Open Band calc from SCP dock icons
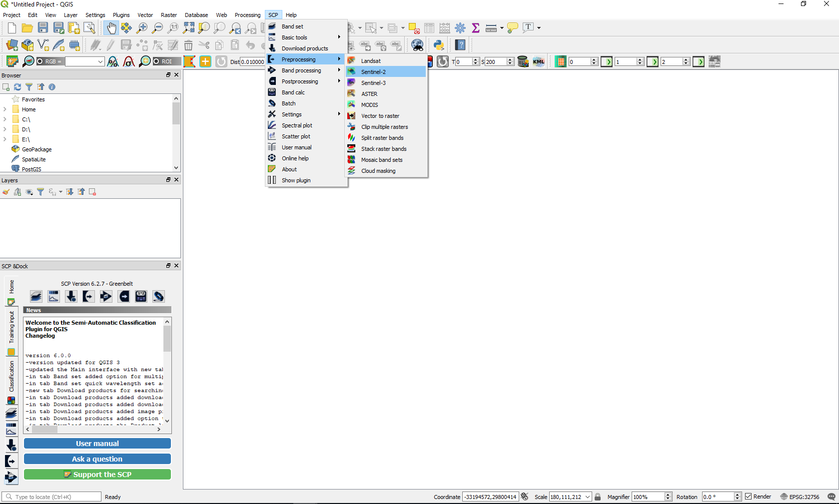This screenshot has width=839, height=504. 141,297
